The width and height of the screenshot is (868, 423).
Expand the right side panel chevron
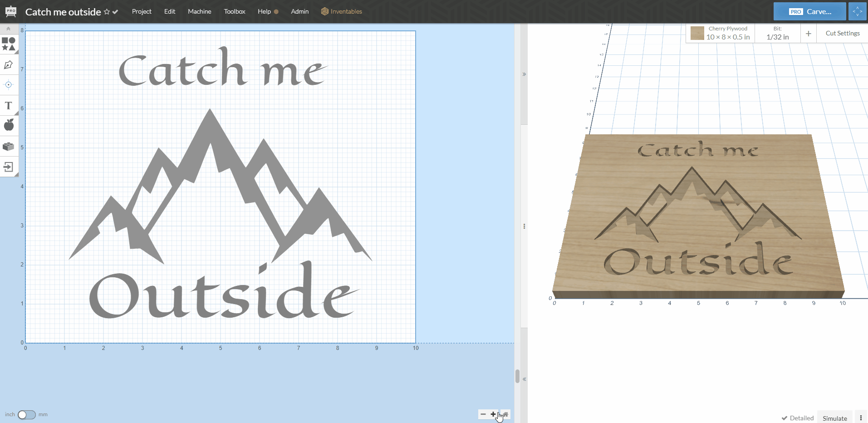[x=524, y=74]
